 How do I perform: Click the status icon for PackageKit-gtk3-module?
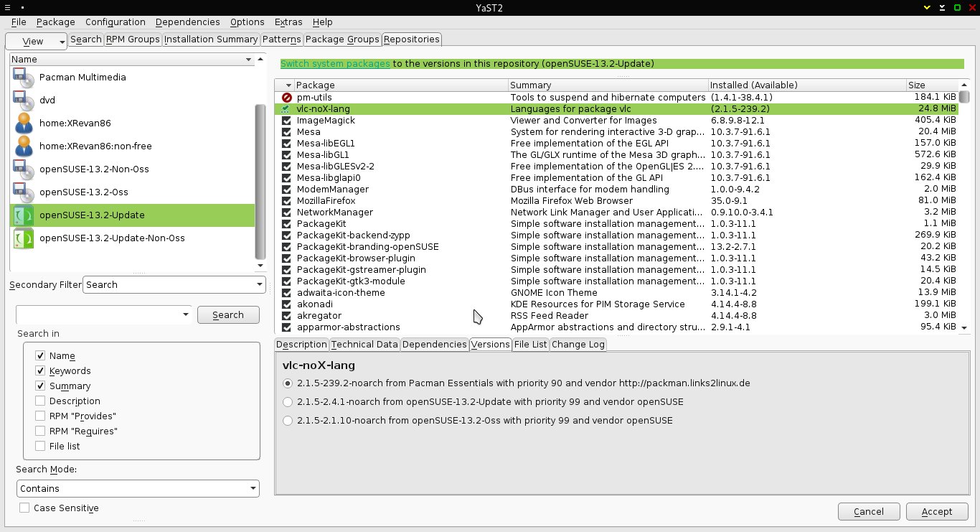287,281
